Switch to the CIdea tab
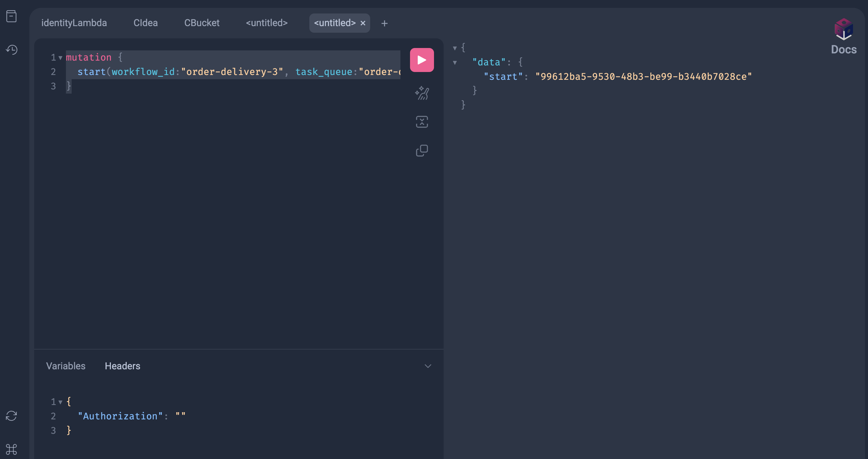The width and height of the screenshot is (868, 459). (146, 23)
